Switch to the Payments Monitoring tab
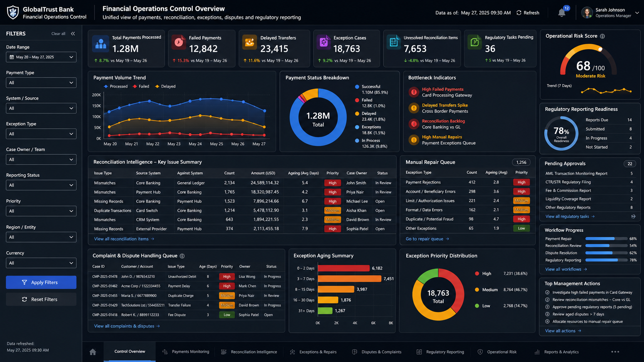Image resolution: width=644 pixels, height=362 pixels. coord(186,352)
